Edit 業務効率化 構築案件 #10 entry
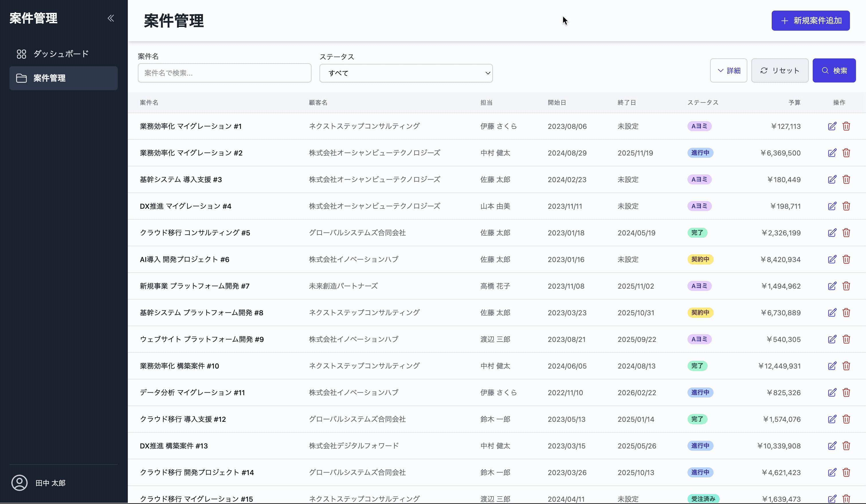Image resolution: width=866 pixels, height=504 pixels. point(832,366)
